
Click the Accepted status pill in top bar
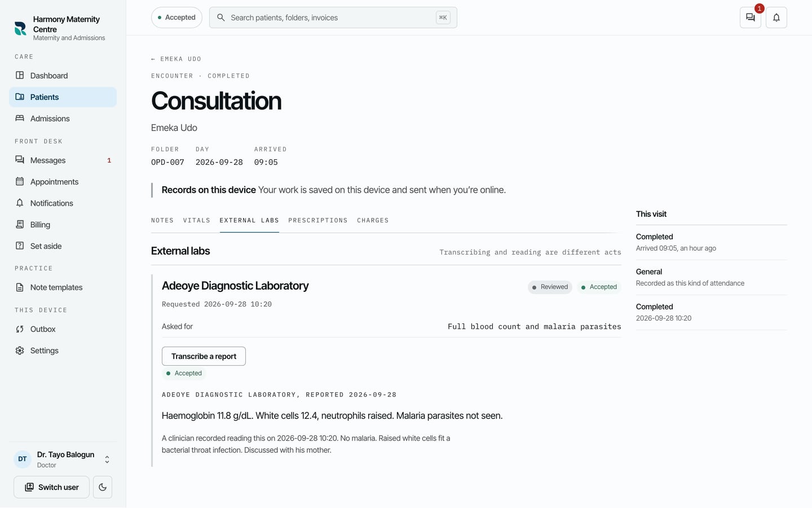click(x=176, y=17)
